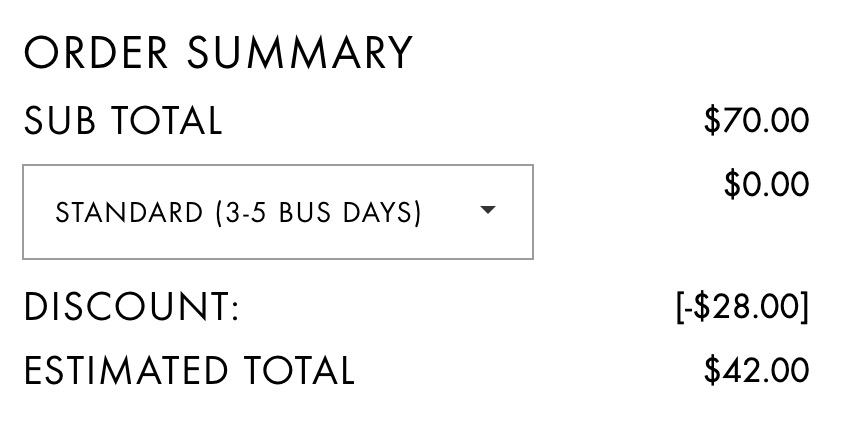852x428 pixels.
Task: Click the $70.00 subtotal amount
Action: 756,121
